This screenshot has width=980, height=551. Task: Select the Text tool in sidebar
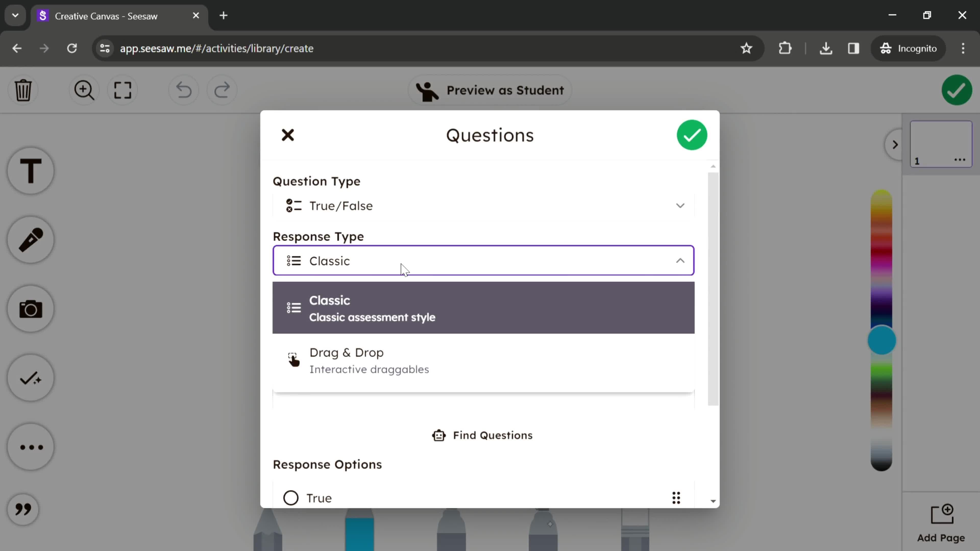point(31,171)
